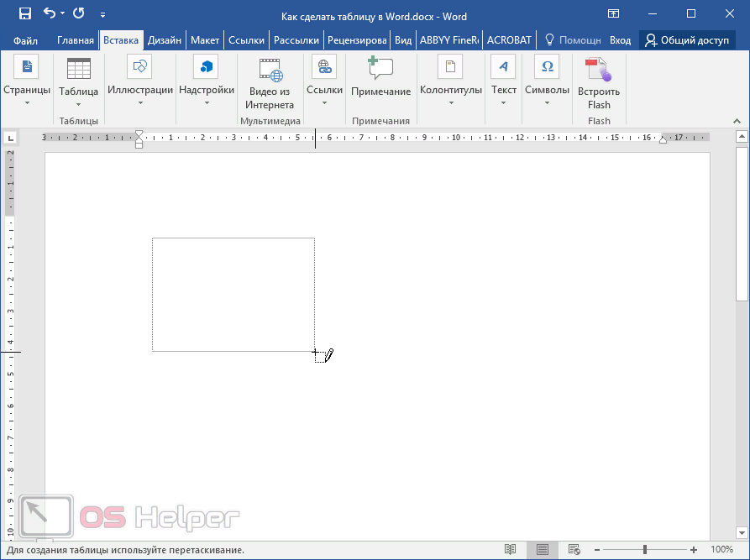This screenshot has width=750, height=560.
Task: Click the zoom slider handle
Action: [645, 550]
